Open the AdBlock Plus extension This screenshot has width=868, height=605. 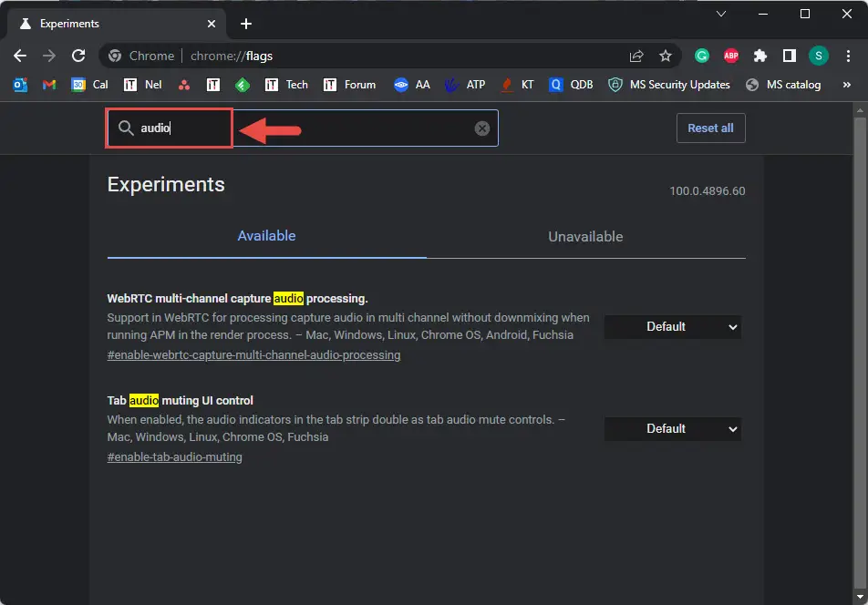point(730,56)
